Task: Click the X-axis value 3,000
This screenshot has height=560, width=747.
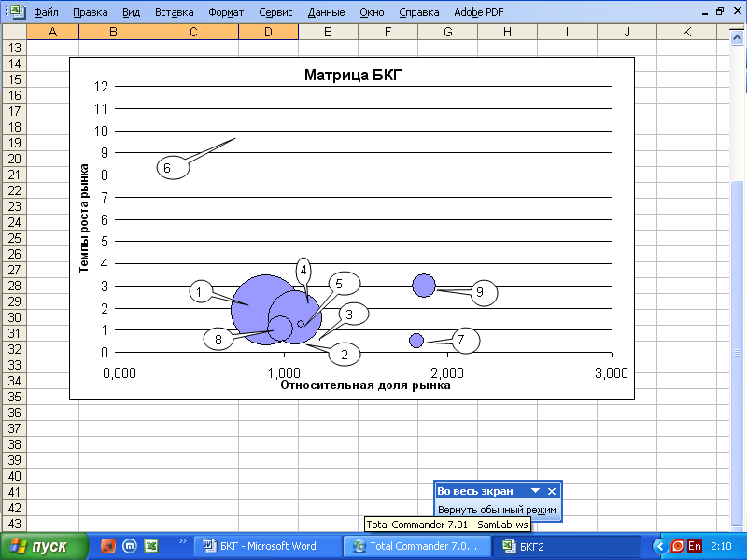Action: 612,372
